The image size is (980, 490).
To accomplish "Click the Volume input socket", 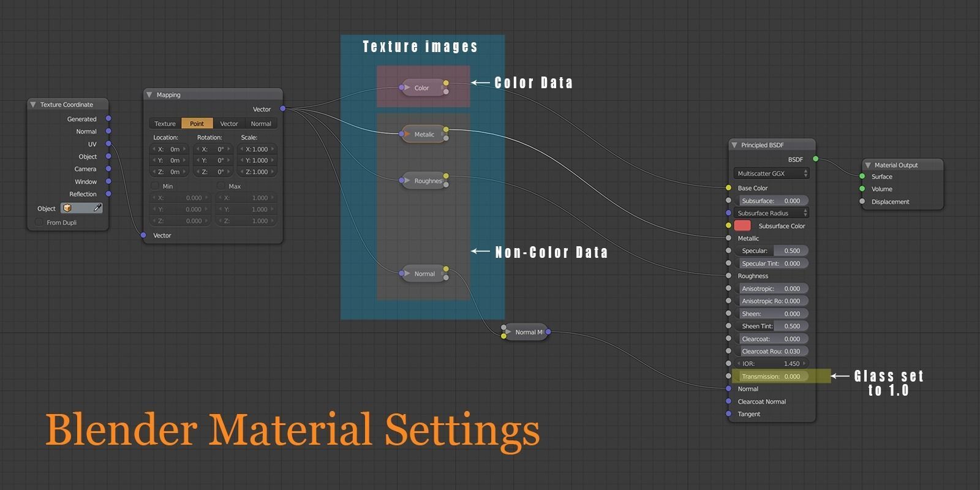I will (862, 189).
